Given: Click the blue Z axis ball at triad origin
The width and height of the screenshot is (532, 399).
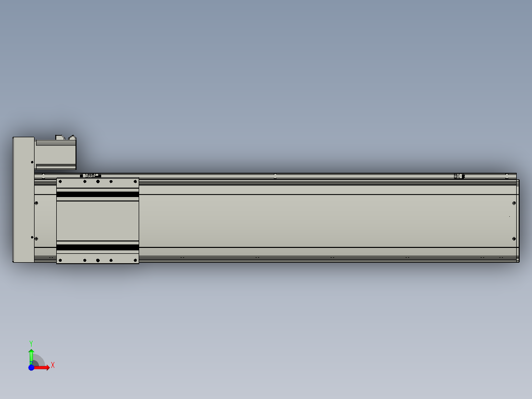Looking at the screenshot, I should click(31, 368).
